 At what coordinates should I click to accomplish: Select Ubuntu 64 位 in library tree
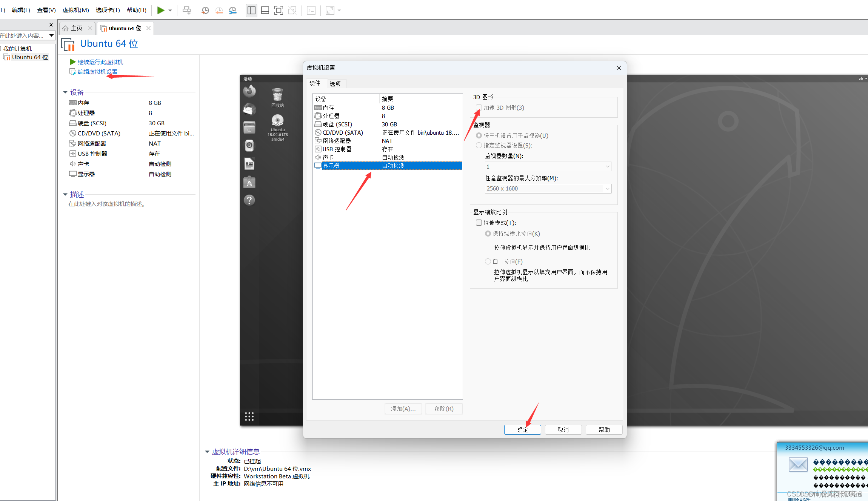30,57
